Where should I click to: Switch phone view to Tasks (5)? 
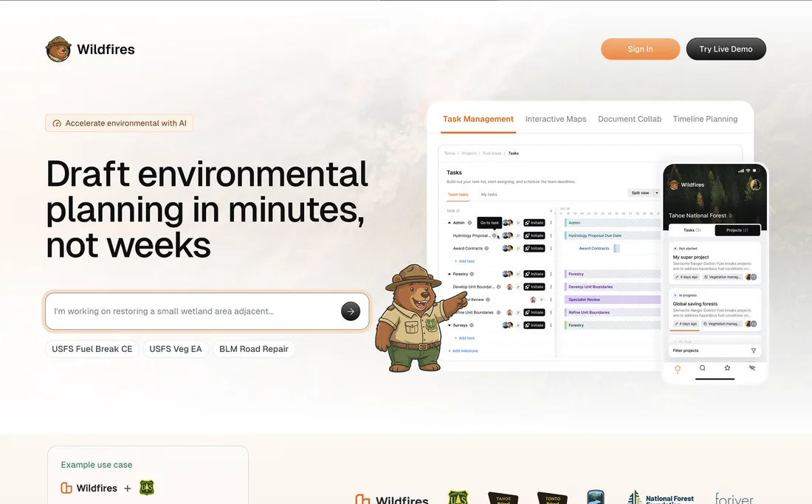click(x=692, y=230)
